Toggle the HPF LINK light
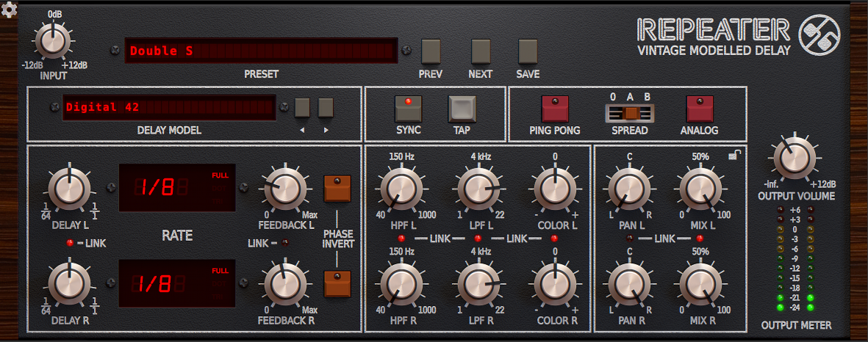Viewport: 868px width, 342px height. click(x=401, y=239)
